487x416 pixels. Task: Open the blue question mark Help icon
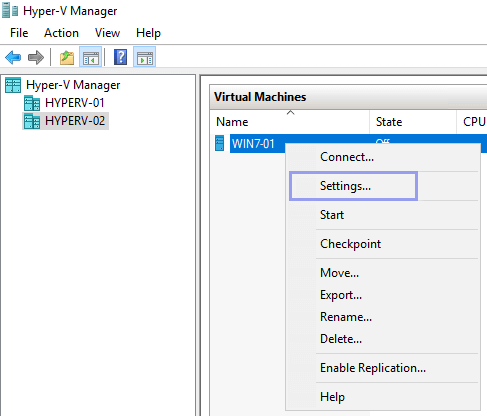point(120,57)
